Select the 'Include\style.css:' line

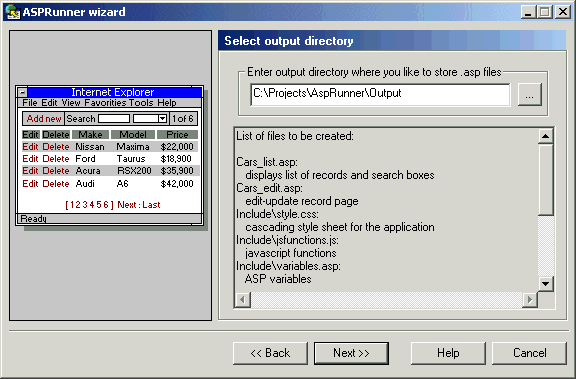click(277, 214)
